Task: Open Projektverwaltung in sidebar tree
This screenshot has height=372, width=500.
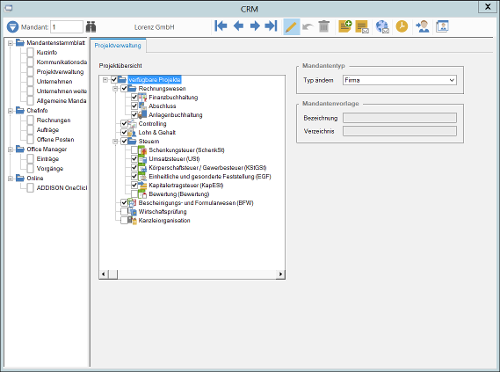Action: click(60, 72)
